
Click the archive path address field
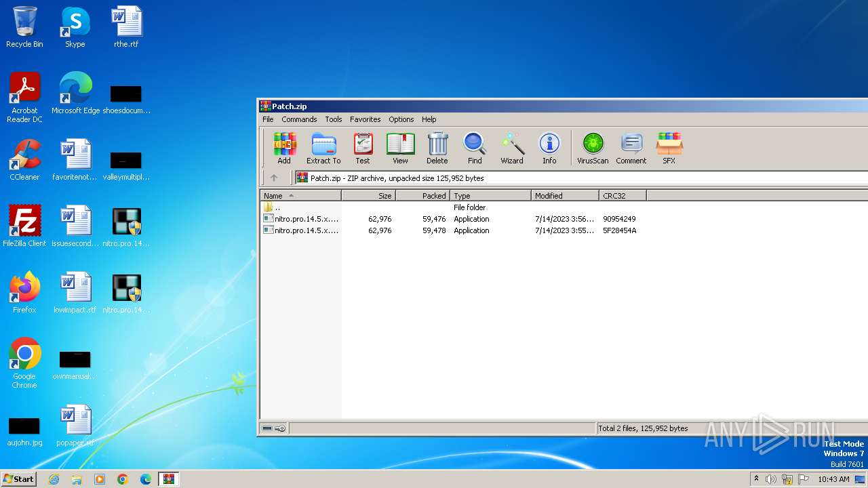[581, 178]
